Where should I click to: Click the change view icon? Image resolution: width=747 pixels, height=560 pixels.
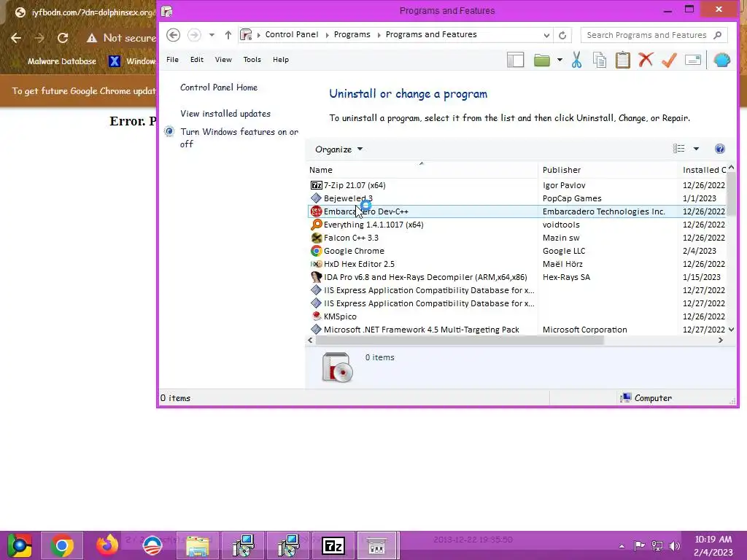point(678,149)
